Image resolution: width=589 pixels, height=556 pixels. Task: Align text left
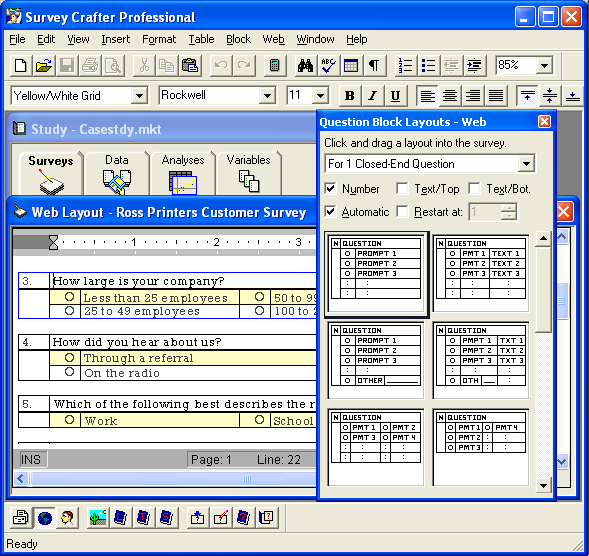tap(427, 96)
